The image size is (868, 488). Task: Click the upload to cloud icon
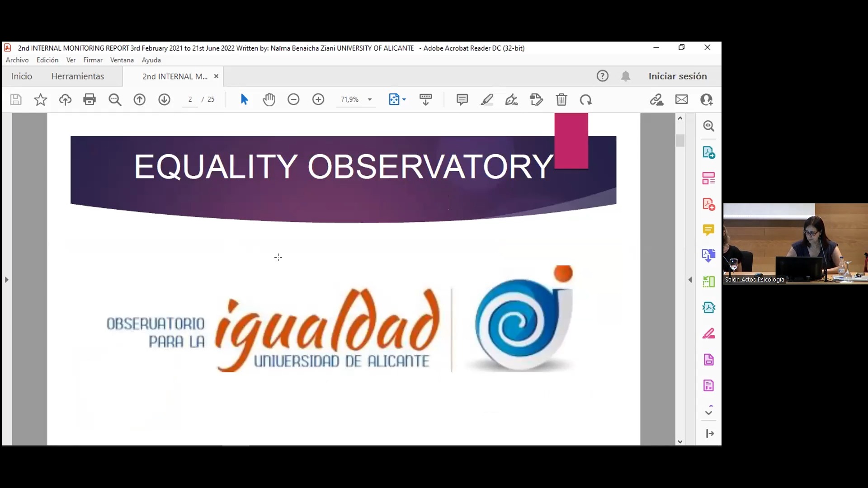[x=65, y=99]
